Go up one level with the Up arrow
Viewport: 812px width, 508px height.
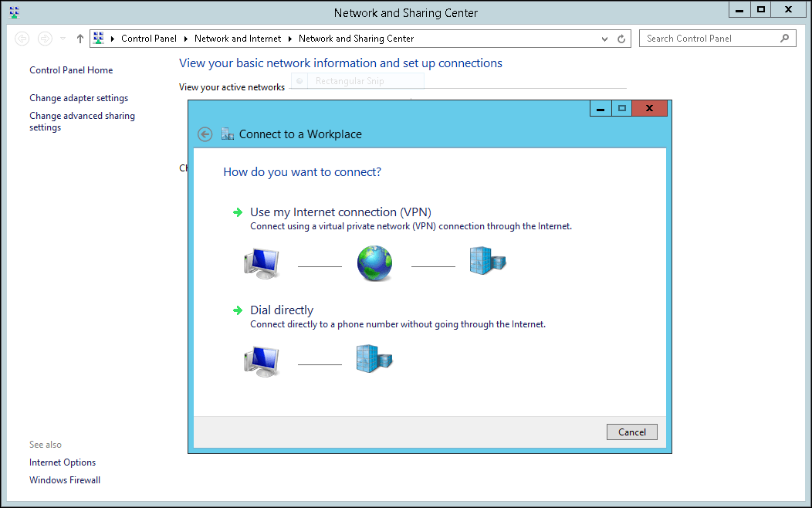[80, 39]
